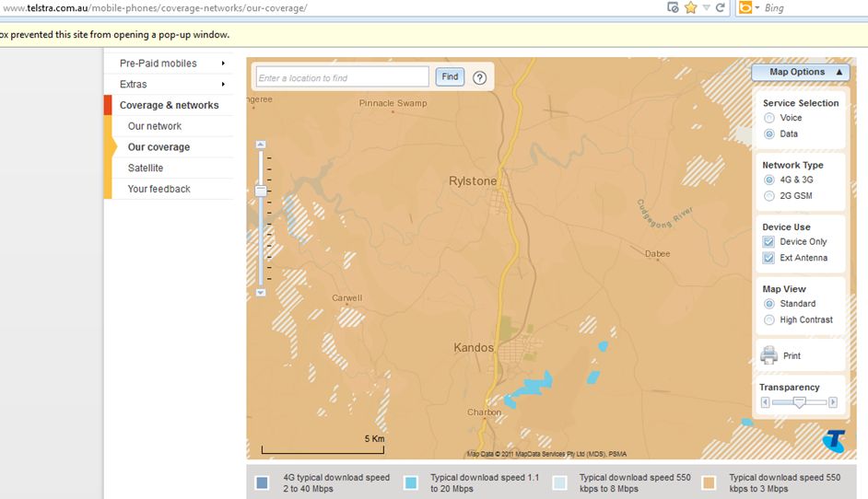Image resolution: width=868 pixels, height=499 pixels.
Task: Go to Our coverage menu item
Action: pos(158,147)
